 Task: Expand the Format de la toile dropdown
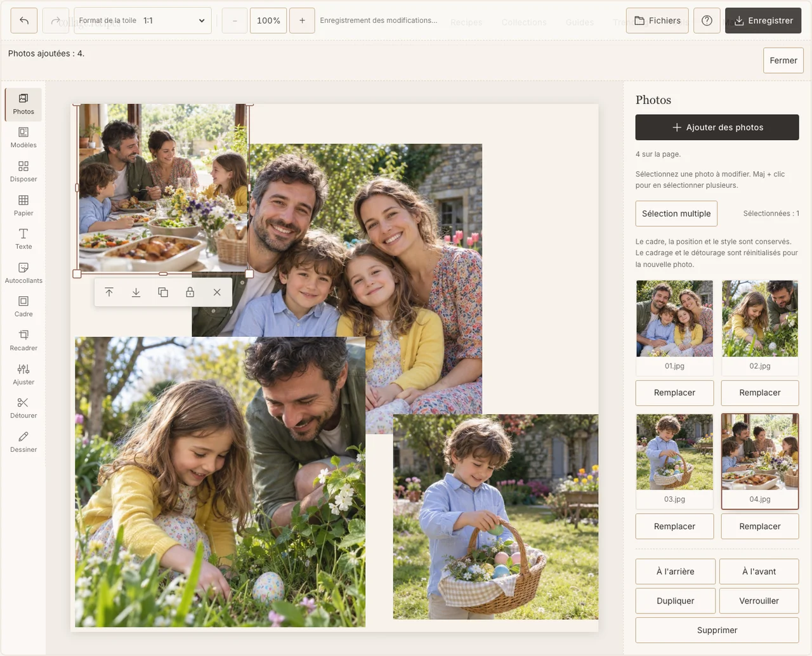click(143, 21)
